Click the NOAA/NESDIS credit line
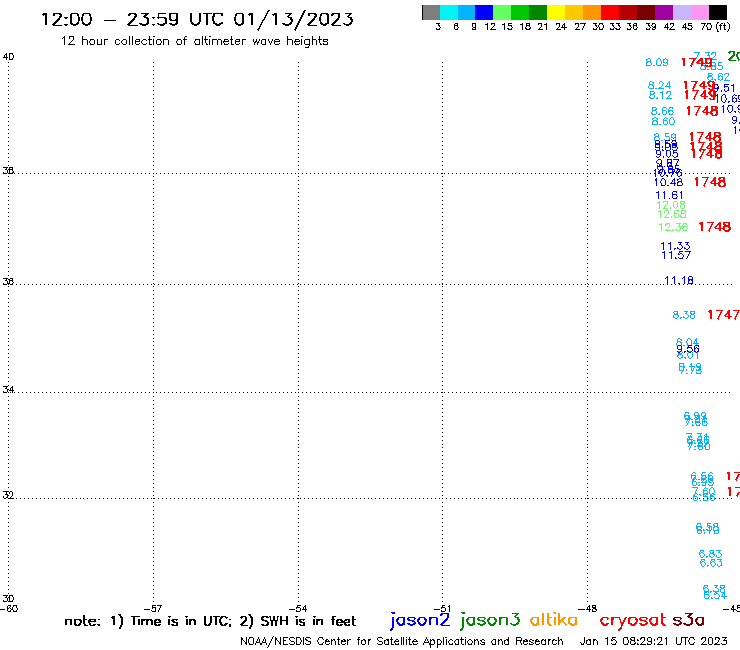The image size is (740, 650). coord(402,641)
